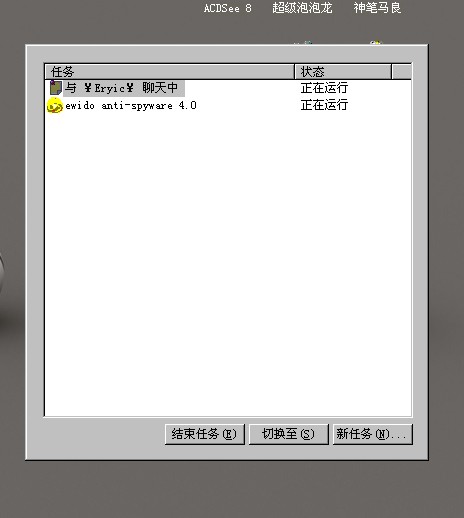The width and height of the screenshot is (464, 518).
Task: Select the ¥Eryic¥ chat window icon
Action: pos(56,88)
